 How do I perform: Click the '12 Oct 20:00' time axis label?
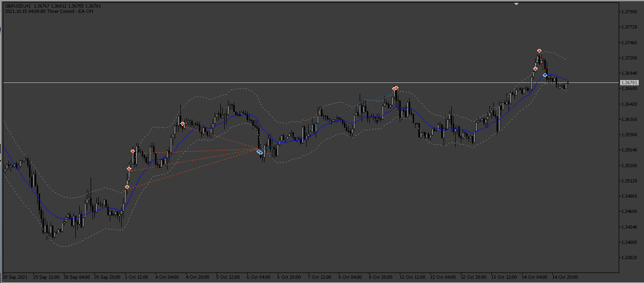474,277
